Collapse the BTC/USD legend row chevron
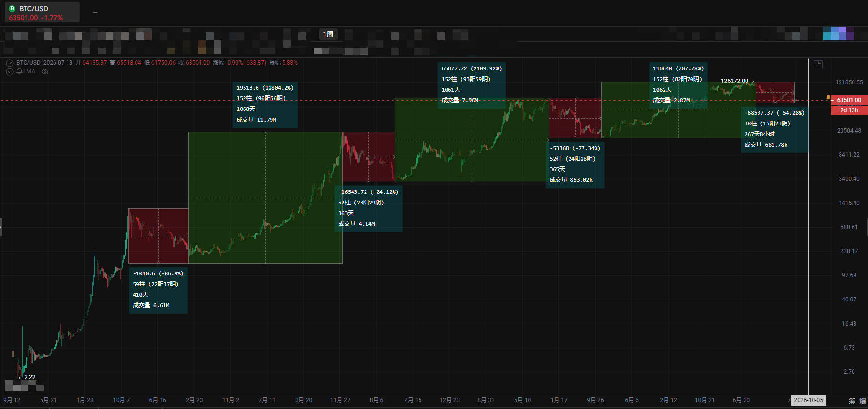 tap(10, 63)
